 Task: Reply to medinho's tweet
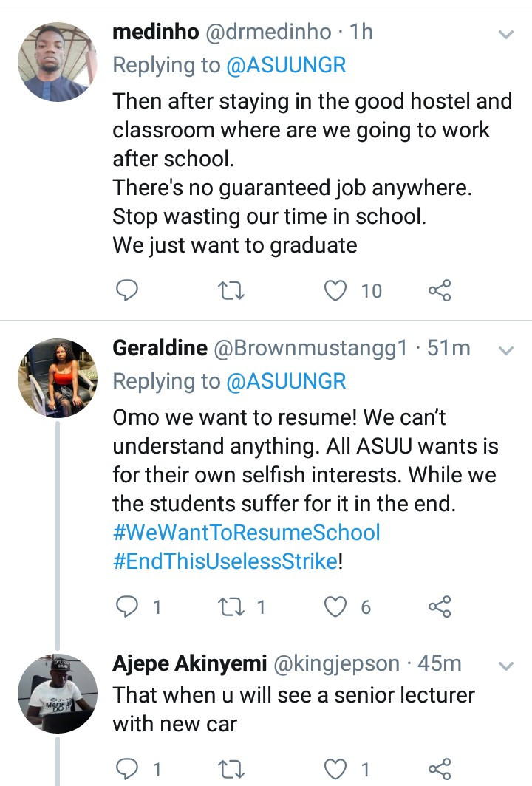(127, 290)
